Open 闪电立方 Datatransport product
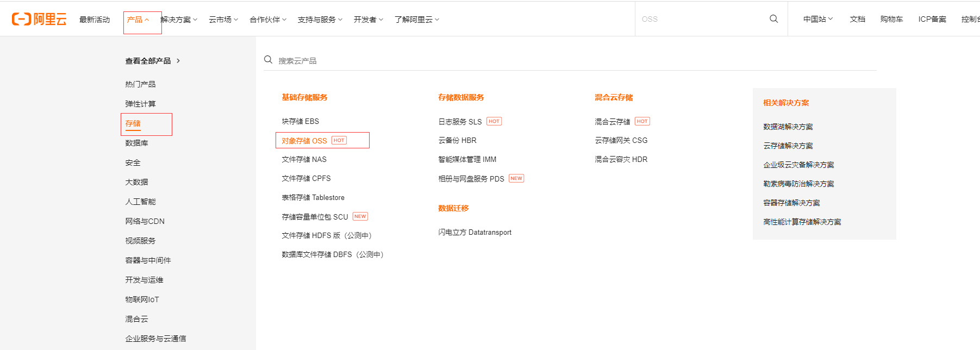 [x=475, y=232]
